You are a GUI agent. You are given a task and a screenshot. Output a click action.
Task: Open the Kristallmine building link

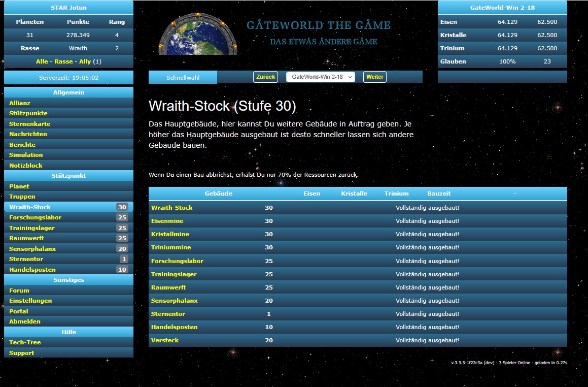click(169, 235)
